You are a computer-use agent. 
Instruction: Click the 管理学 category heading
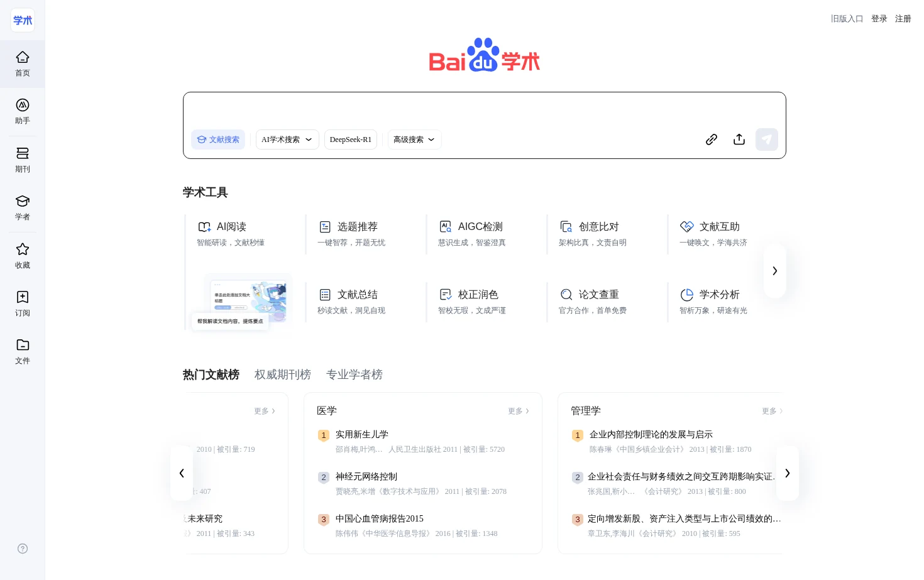click(x=586, y=411)
